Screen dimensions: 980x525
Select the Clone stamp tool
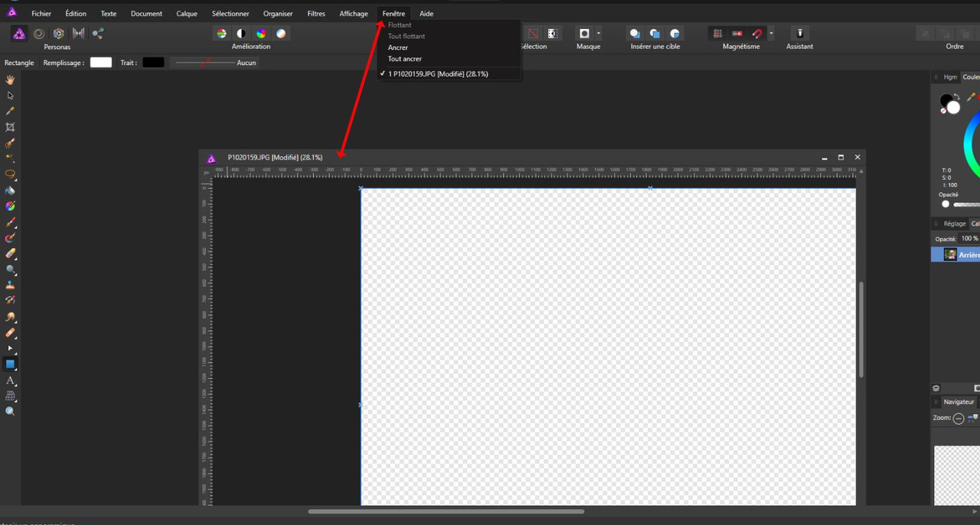point(11,285)
